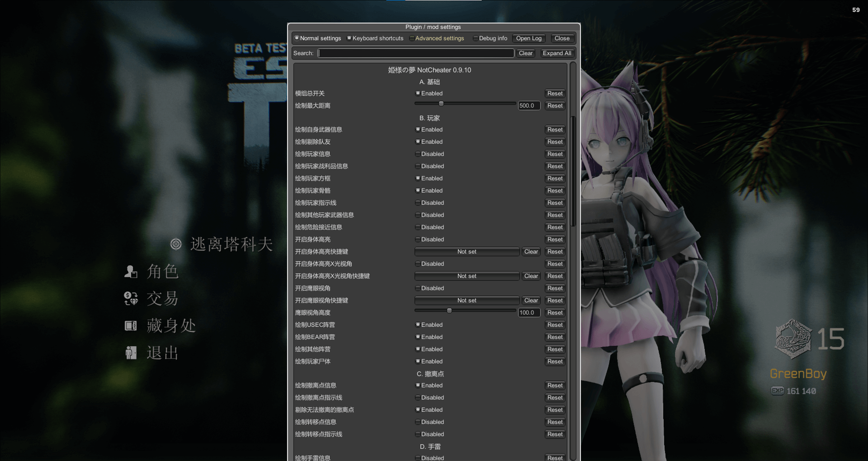Click the Open Log button
Image resolution: width=868 pixels, height=461 pixels.
click(x=529, y=38)
